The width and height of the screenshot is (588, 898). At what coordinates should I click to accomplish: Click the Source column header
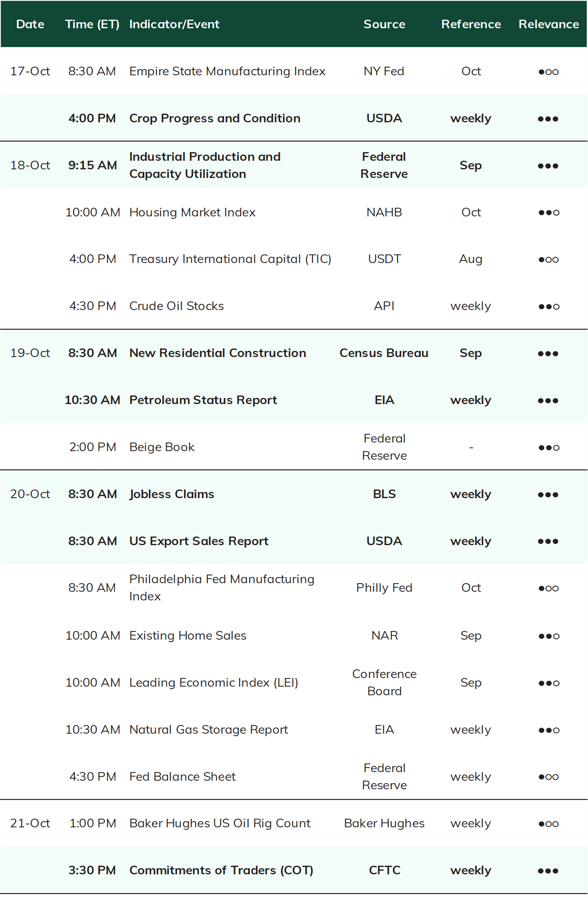[x=384, y=24]
